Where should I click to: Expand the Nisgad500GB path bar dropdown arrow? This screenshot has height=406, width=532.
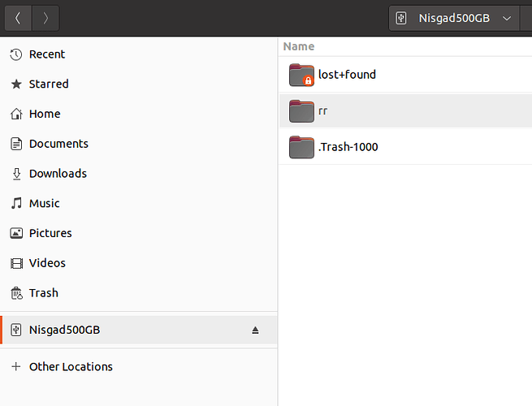click(x=507, y=19)
